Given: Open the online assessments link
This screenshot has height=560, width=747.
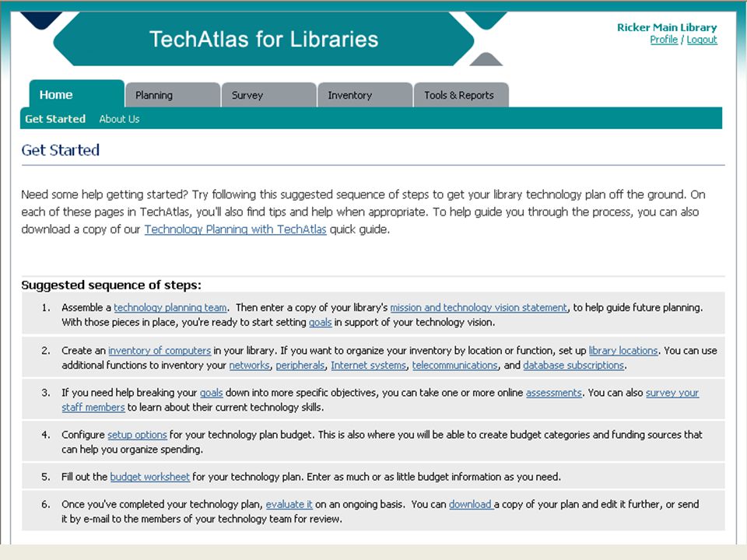Looking at the screenshot, I should [553, 393].
